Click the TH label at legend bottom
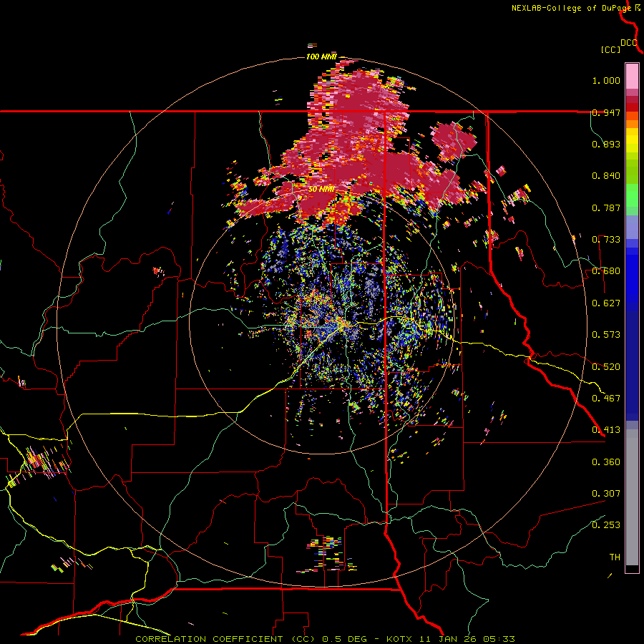Image resolution: width=644 pixels, height=644 pixels. 615,557
